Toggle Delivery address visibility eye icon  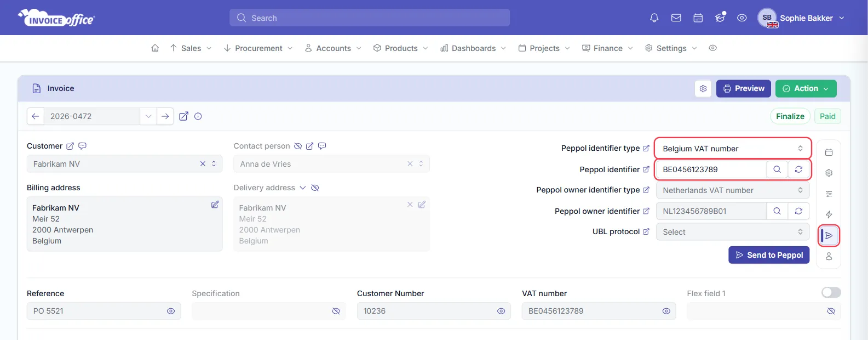315,188
